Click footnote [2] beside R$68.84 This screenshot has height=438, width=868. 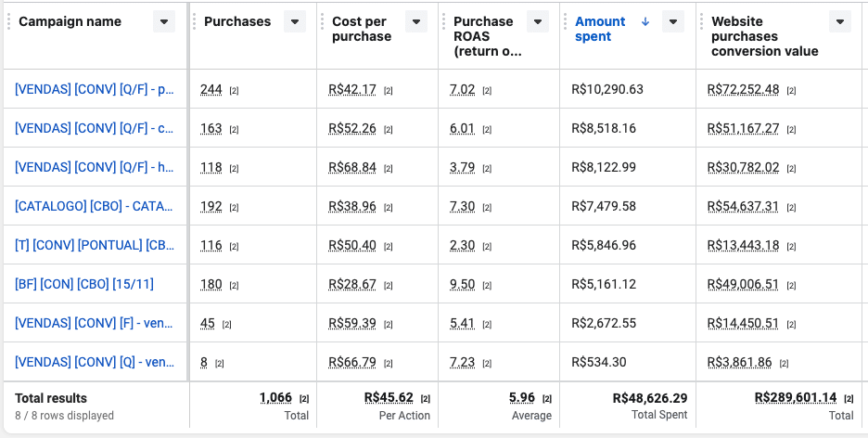click(388, 169)
